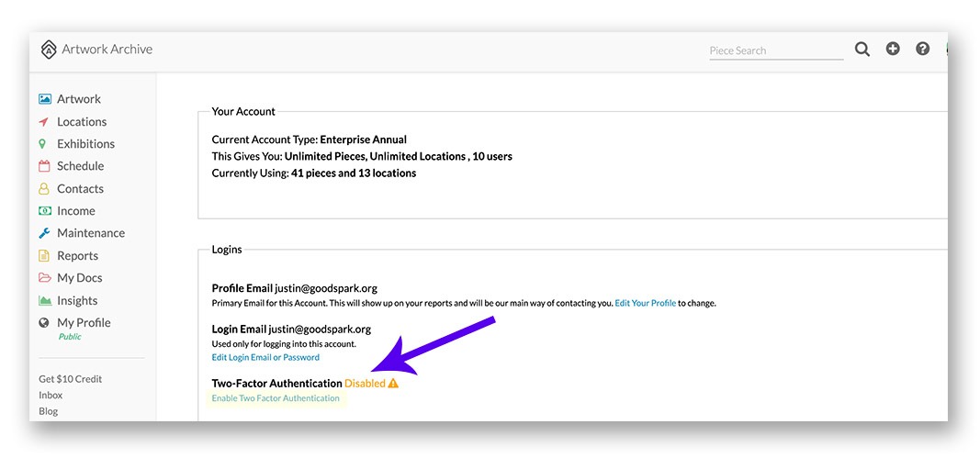Click the Reports document icon
The image size is (980, 458).
click(x=44, y=255)
